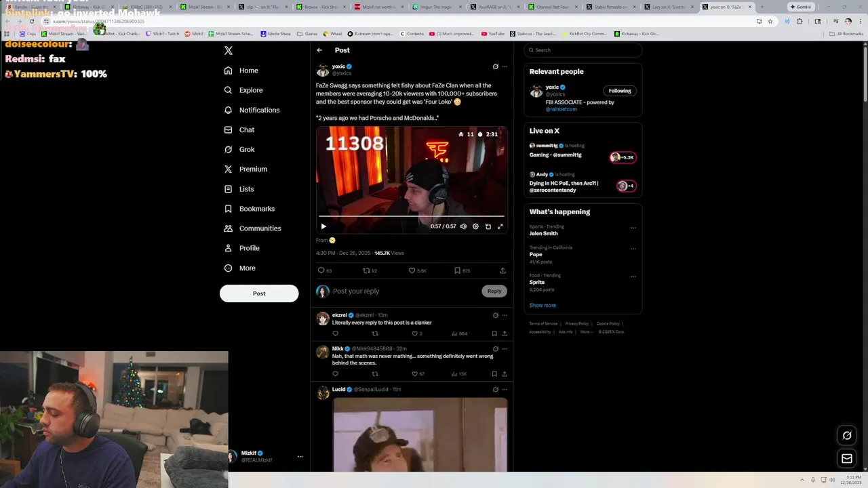Click the browser reload button
This screenshot has height=488, width=868.
(31, 21)
